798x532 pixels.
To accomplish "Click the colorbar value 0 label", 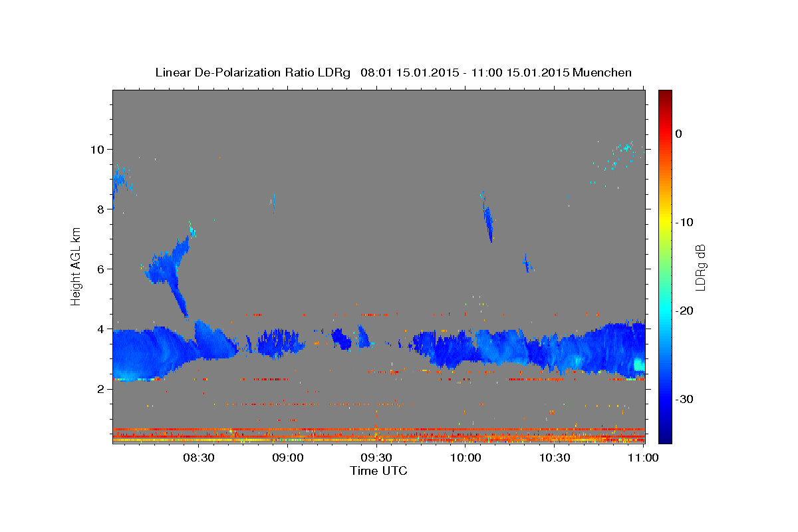I will [679, 134].
